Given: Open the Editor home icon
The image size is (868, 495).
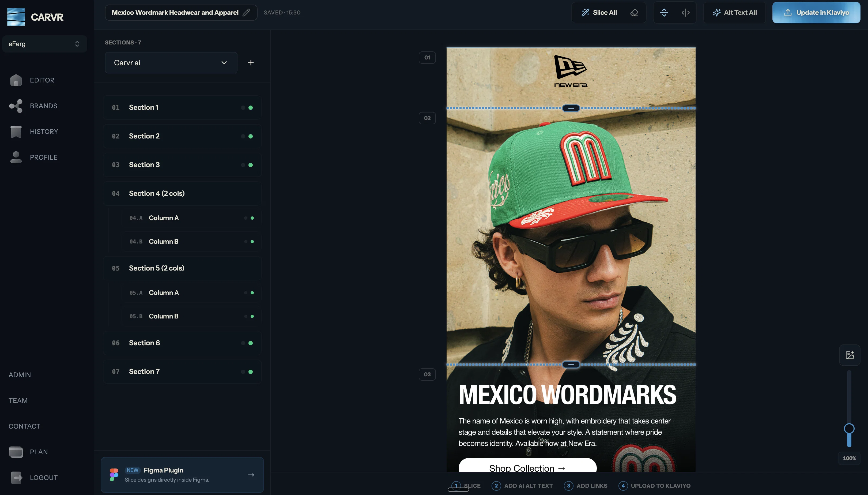Looking at the screenshot, I should [x=16, y=80].
